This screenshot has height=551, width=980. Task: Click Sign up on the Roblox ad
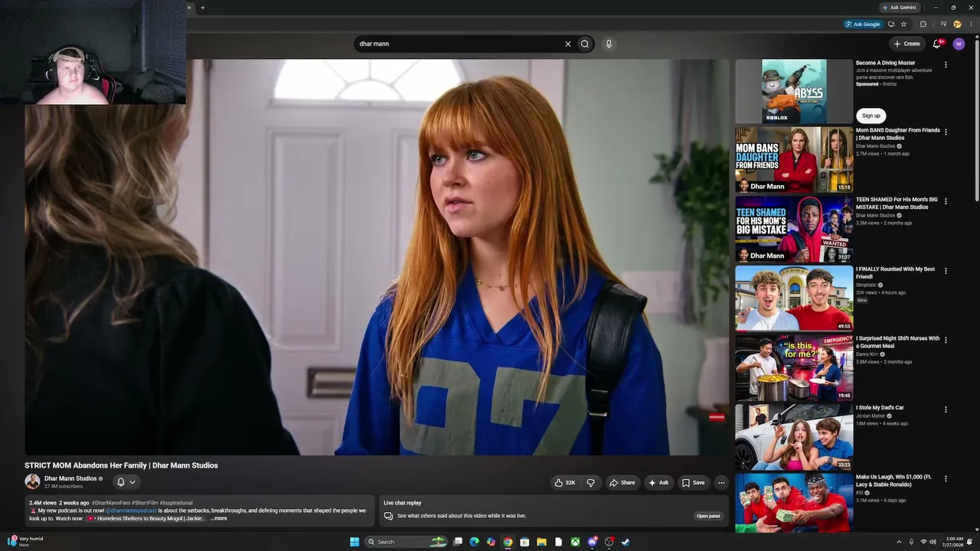pyautogui.click(x=871, y=116)
